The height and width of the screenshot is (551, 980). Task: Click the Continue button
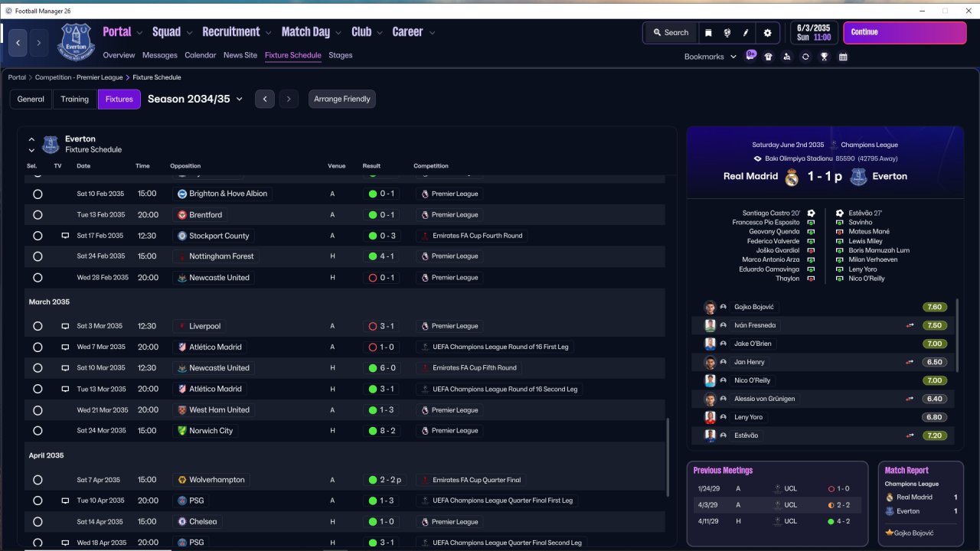(905, 33)
